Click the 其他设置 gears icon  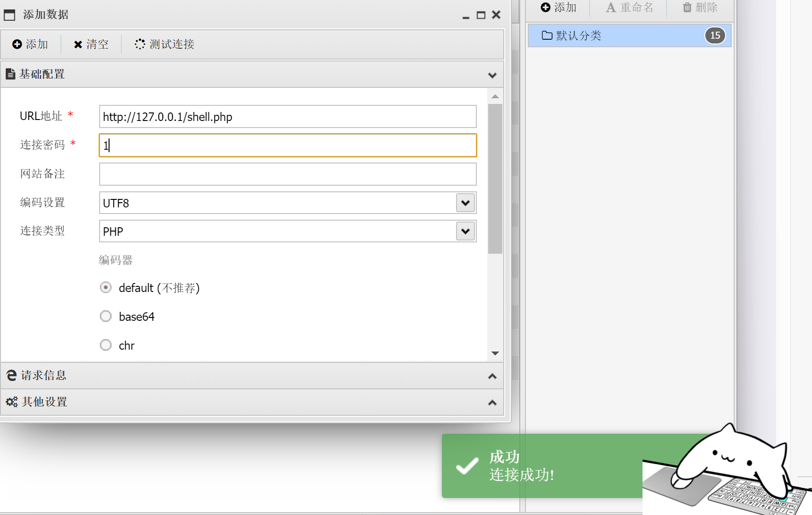click(12, 402)
